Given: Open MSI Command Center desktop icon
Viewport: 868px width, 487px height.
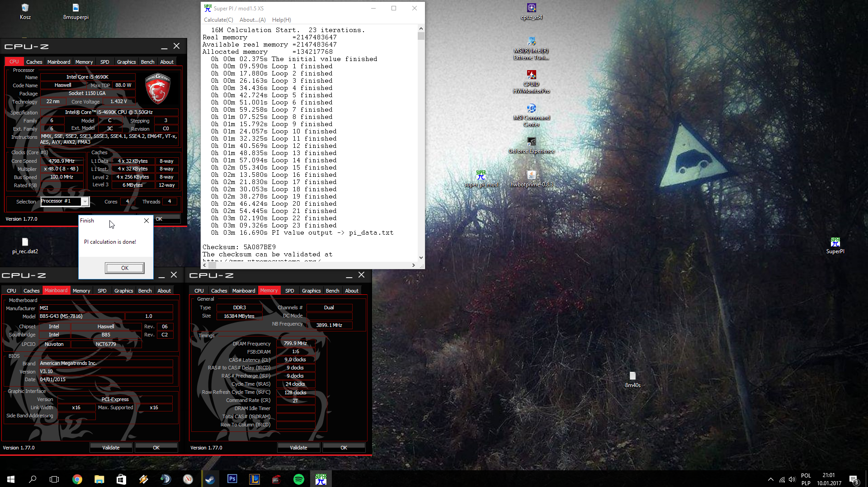Looking at the screenshot, I should 531,115.
